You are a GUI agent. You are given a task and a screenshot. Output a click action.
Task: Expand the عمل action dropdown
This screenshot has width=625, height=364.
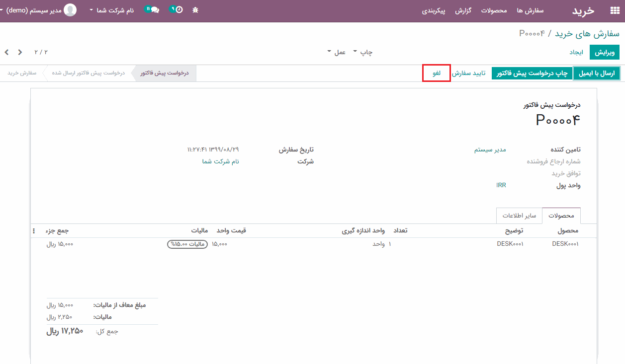(x=336, y=52)
